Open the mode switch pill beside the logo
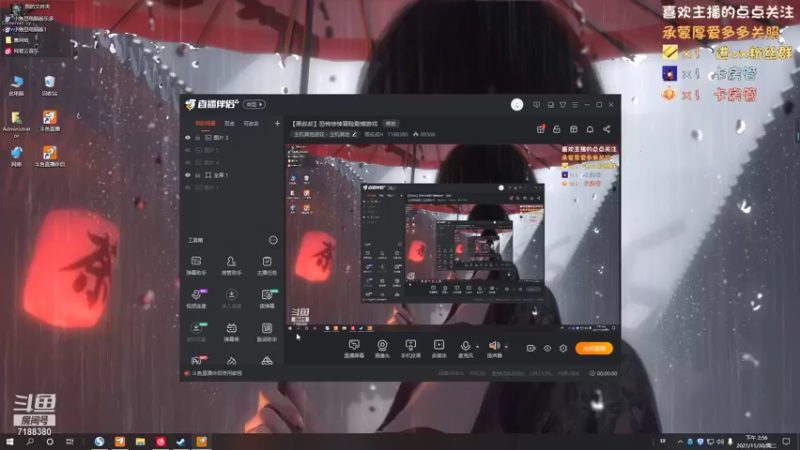 (254, 105)
